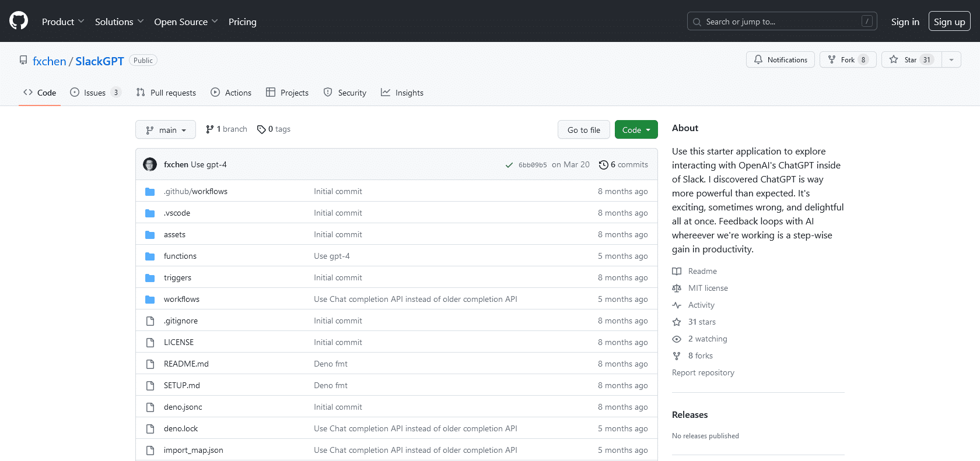Switch to the Security tab
This screenshot has width=980, height=461.
[345, 93]
